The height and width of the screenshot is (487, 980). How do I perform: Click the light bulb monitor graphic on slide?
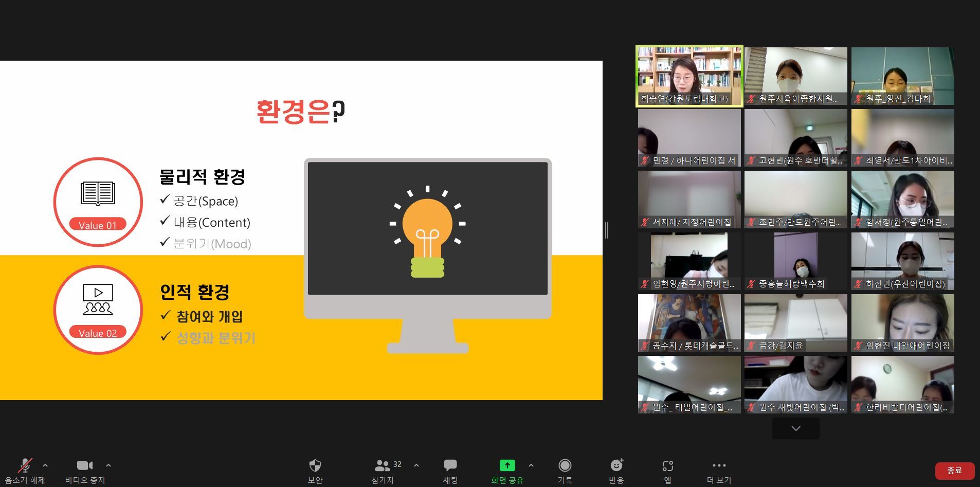[x=427, y=256]
